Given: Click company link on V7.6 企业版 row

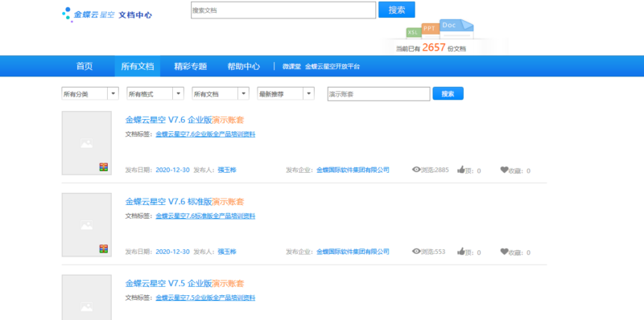Looking at the screenshot, I should pyautogui.click(x=353, y=170).
